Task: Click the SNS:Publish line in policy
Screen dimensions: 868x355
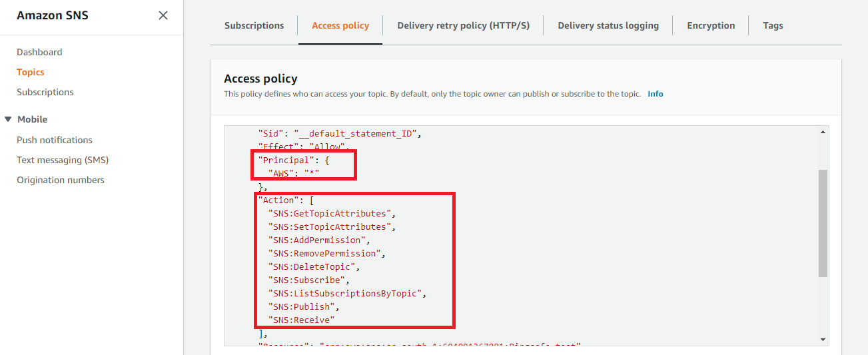Action: click(x=303, y=306)
